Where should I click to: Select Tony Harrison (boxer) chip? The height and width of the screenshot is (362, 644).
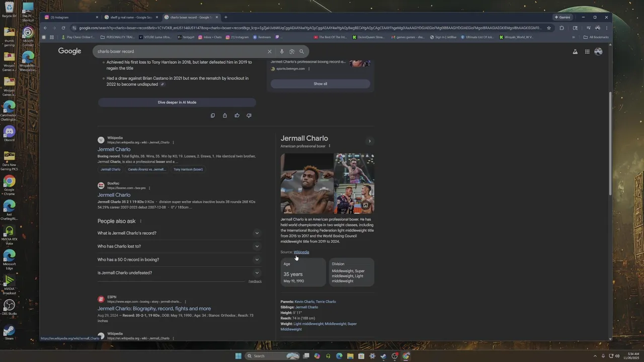click(x=188, y=169)
